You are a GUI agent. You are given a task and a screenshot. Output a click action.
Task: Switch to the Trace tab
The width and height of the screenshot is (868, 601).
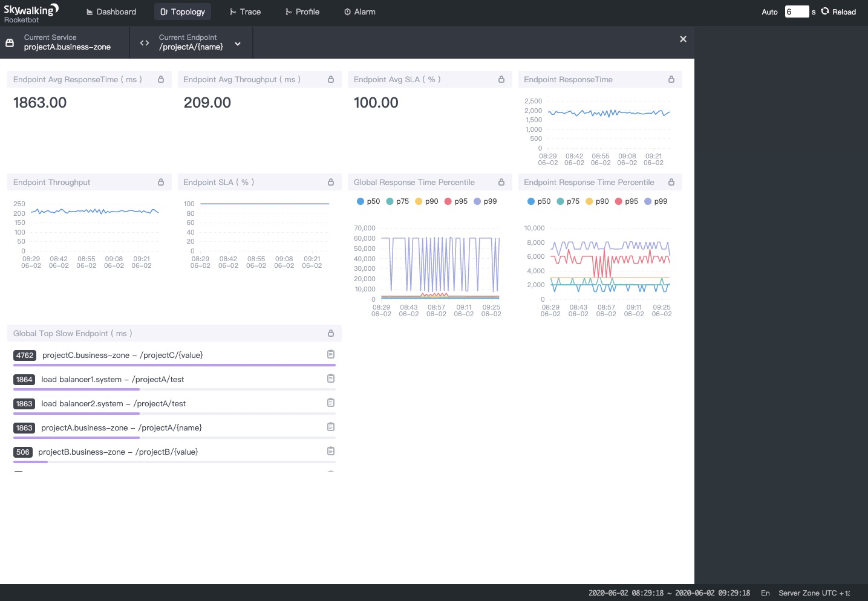pyautogui.click(x=245, y=11)
